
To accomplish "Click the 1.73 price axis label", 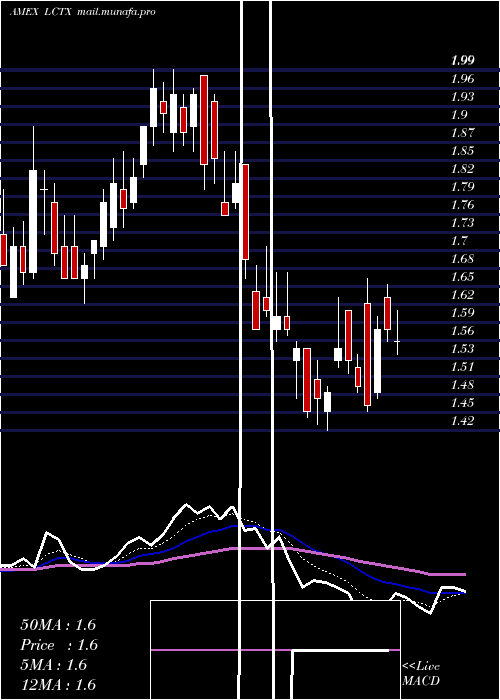I will coord(462,223).
